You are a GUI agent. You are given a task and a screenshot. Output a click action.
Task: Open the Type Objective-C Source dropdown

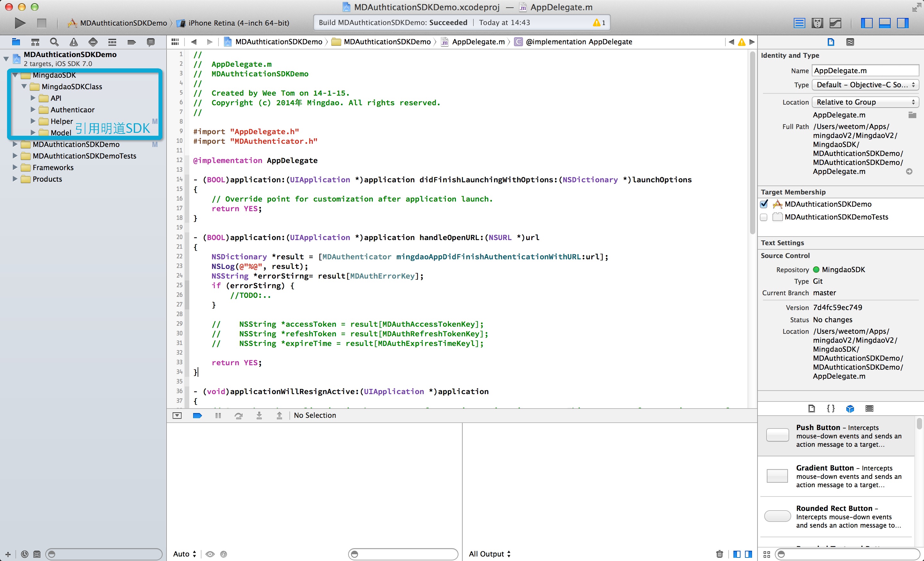(x=865, y=85)
